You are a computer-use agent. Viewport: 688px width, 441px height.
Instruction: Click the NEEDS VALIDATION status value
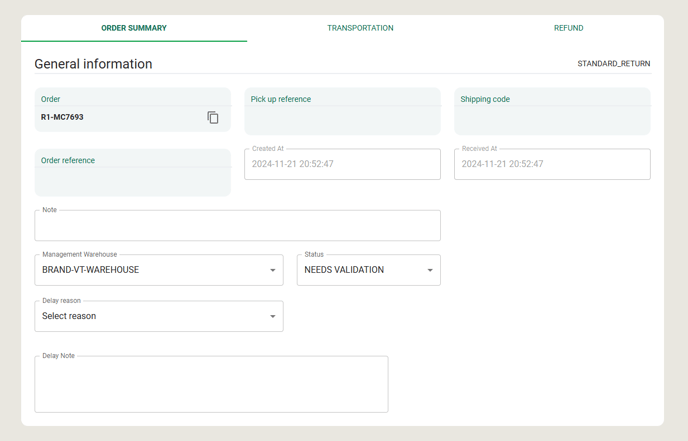pyautogui.click(x=344, y=270)
